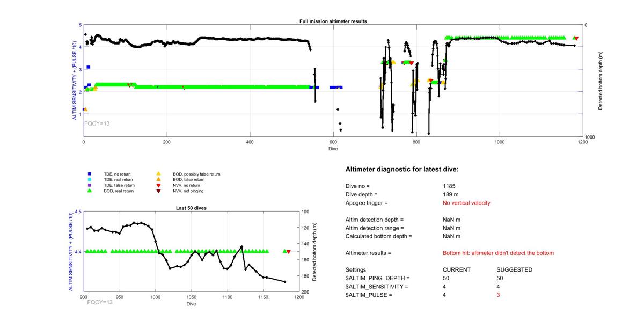Click the 'TDE, no return' legend label
644x328 pixels.
(117, 174)
